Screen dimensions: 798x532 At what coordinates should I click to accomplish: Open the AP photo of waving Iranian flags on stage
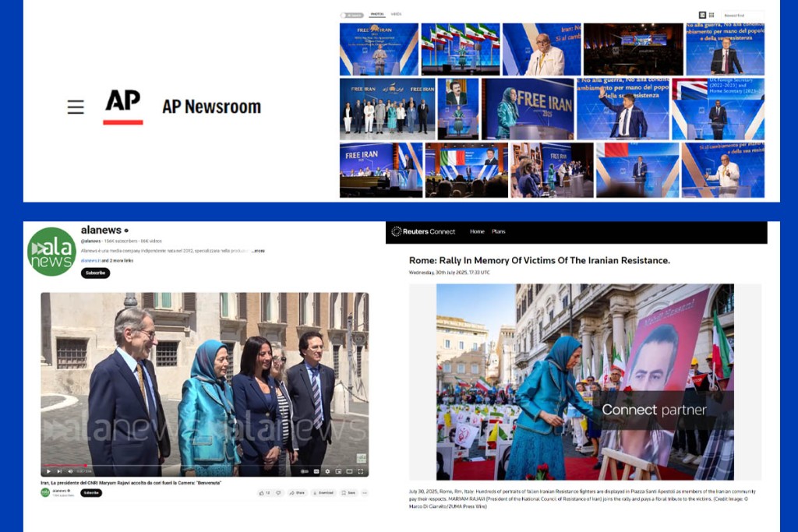pos(461,49)
